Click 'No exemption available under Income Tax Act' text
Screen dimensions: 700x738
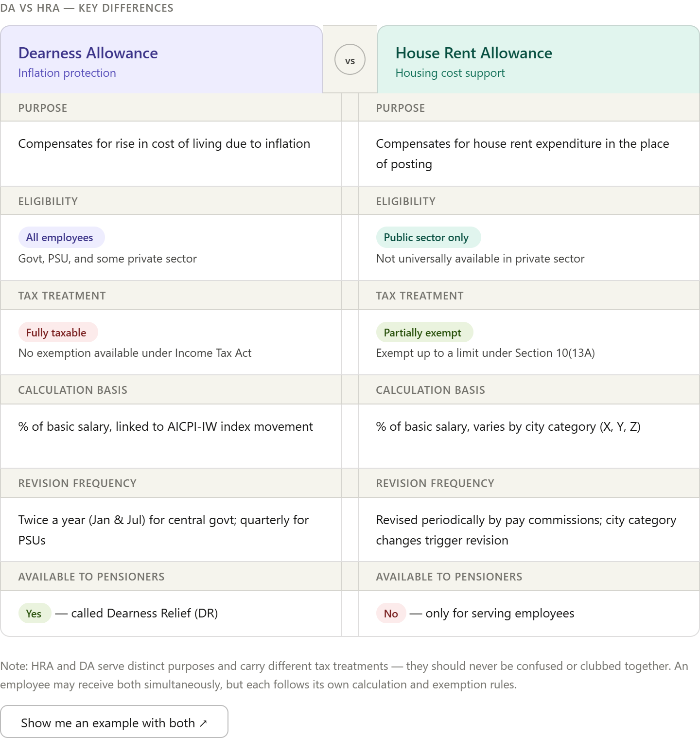pos(135,353)
